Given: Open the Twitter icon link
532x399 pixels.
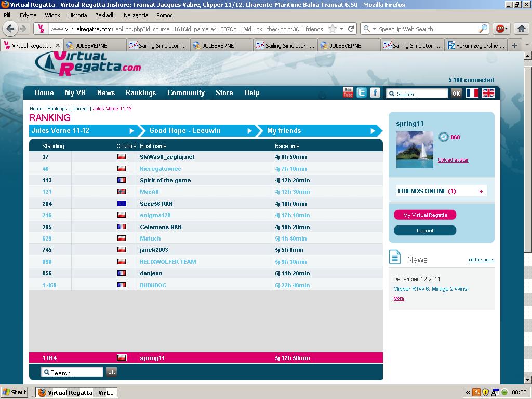Looking at the screenshot, I should click(361, 92).
